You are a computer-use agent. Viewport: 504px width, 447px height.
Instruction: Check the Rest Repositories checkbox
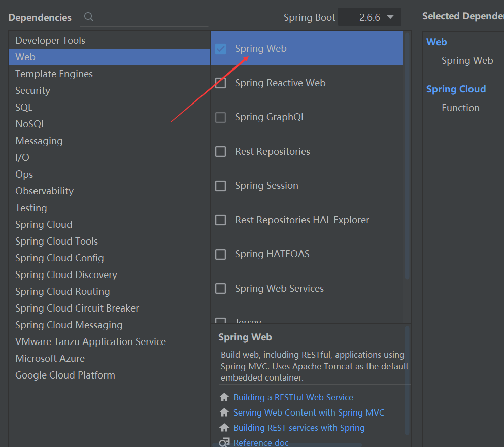coord(220,151)
